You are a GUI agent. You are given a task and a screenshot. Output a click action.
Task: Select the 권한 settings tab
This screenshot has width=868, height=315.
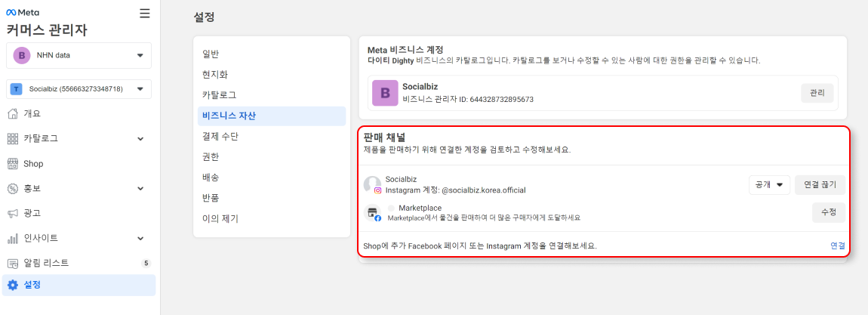pos(271,157)
